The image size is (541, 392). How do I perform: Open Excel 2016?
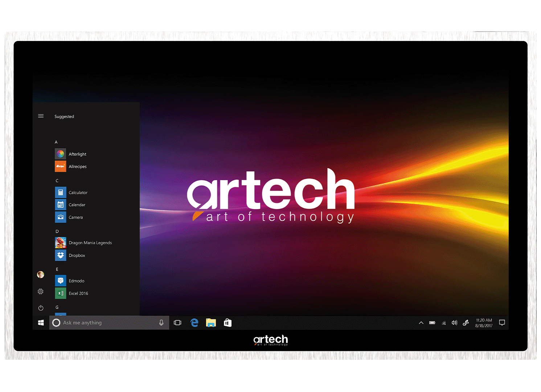[x=78, y=293]
